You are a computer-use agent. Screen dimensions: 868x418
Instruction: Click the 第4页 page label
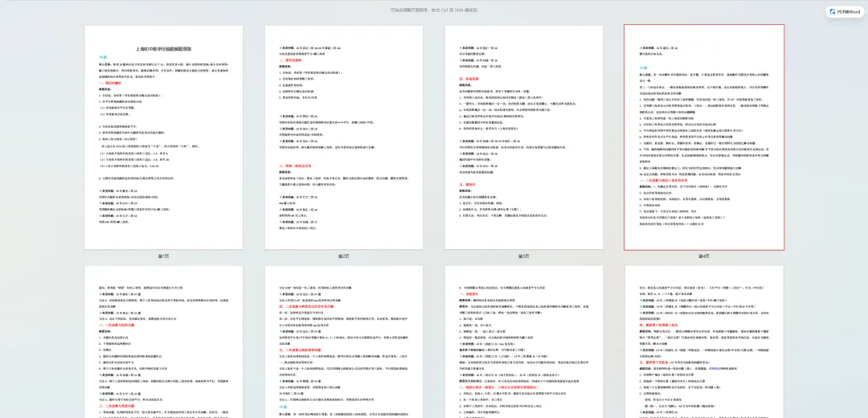(704, 256)
